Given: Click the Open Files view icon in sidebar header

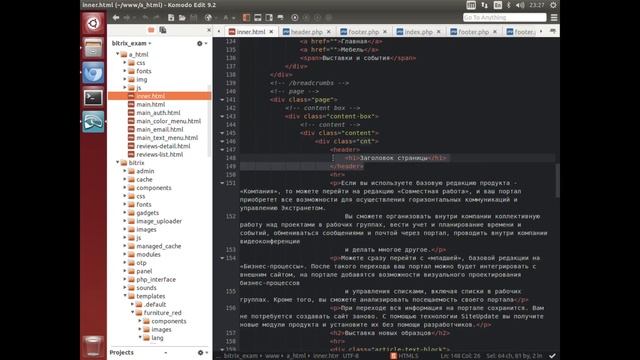Looking at the screenshot, I should pyautogui.click(x=162, y=30).
